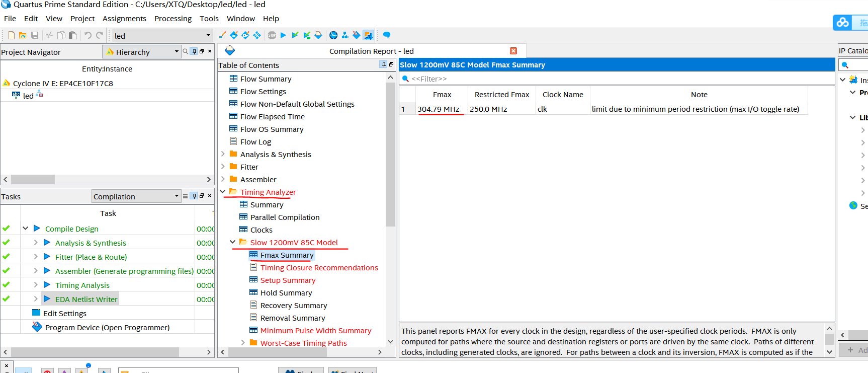Click the Tasks panel horizontal scrollbar thumb
This screenshot has width=868, height=373.
coord(95,352)
